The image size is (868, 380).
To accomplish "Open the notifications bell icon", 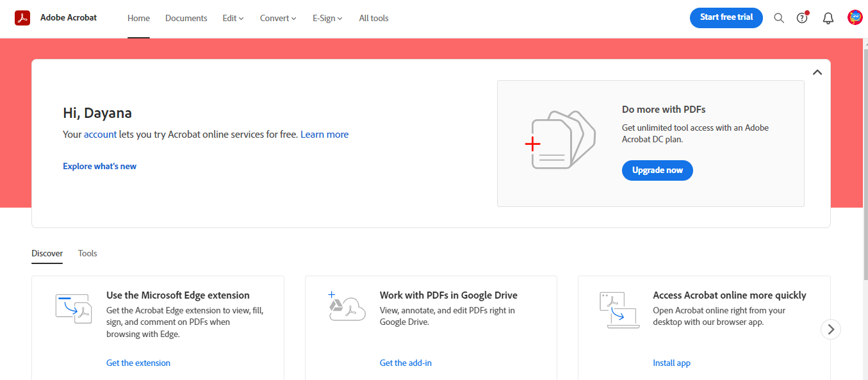I will [828, 18].
